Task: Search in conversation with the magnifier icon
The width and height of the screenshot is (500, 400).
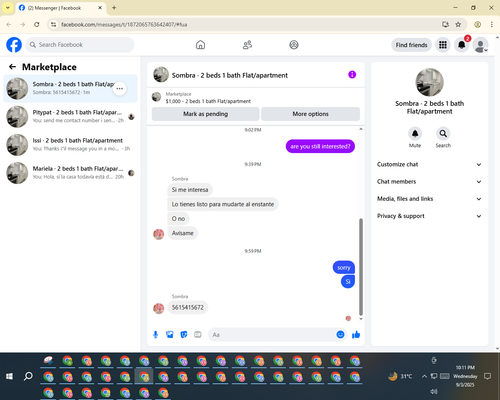Action: [443, 134]
